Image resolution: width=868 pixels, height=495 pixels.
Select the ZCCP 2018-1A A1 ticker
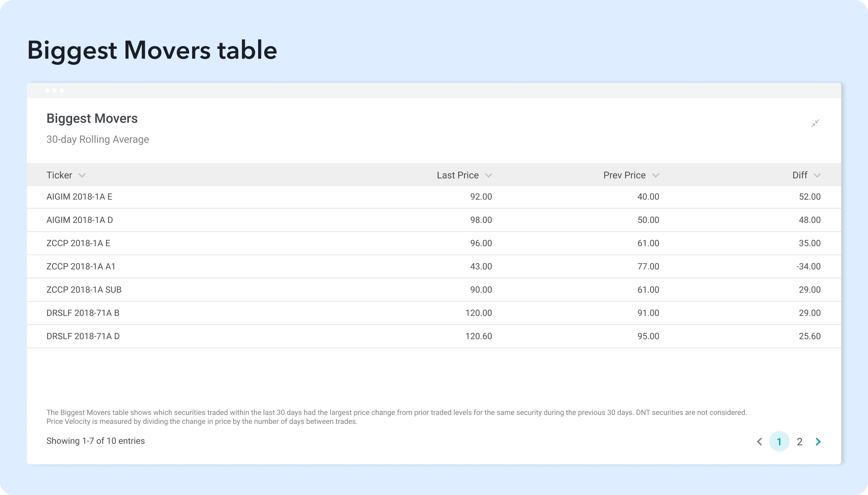click(81, 266)
